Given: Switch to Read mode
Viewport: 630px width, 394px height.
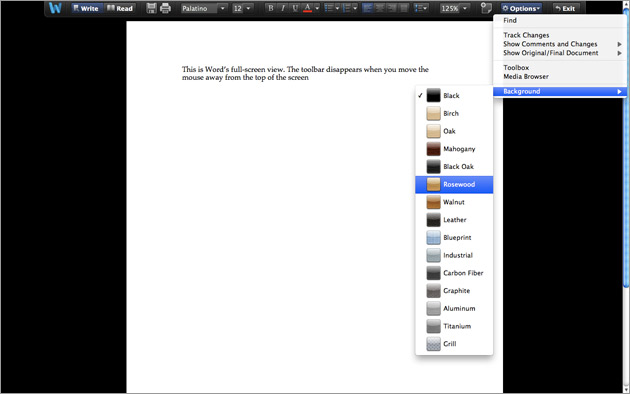Looking at the screenshot, I should point(120,8).
